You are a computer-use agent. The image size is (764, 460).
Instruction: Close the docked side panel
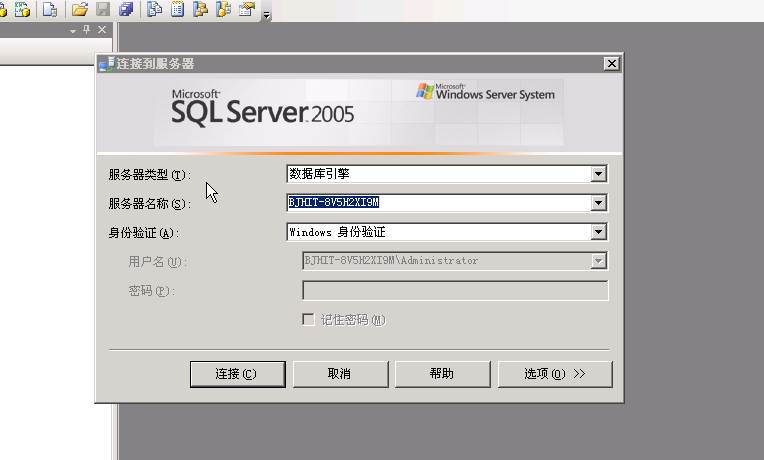coord(102,30)
